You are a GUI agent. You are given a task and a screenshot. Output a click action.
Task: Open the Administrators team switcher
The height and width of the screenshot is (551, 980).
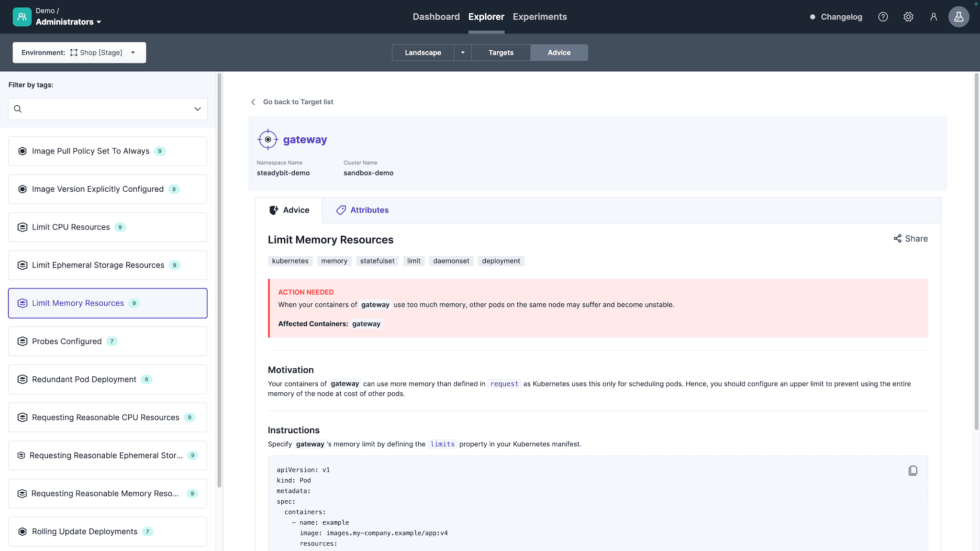68,22
